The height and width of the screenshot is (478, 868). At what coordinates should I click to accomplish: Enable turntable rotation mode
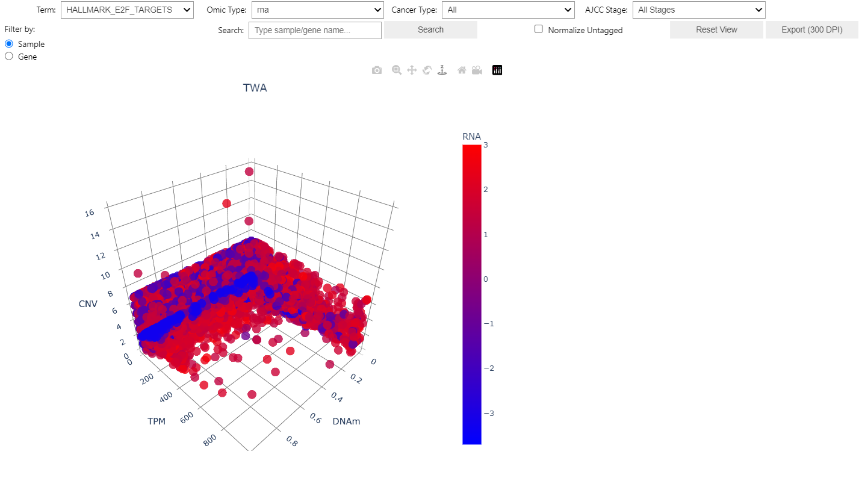[x=442, y=70]
